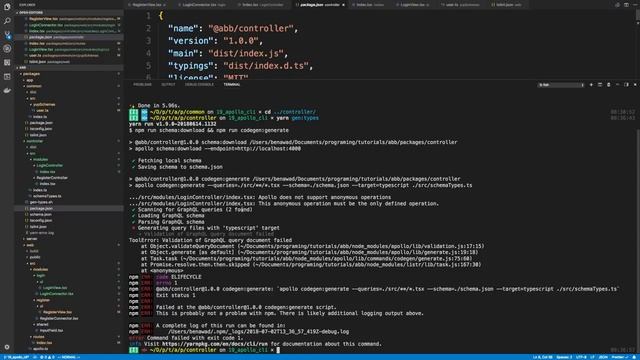This screenshot has width=640, height=360.
Task: Kill the active terminal with trash icon
Action: point(608,84)
